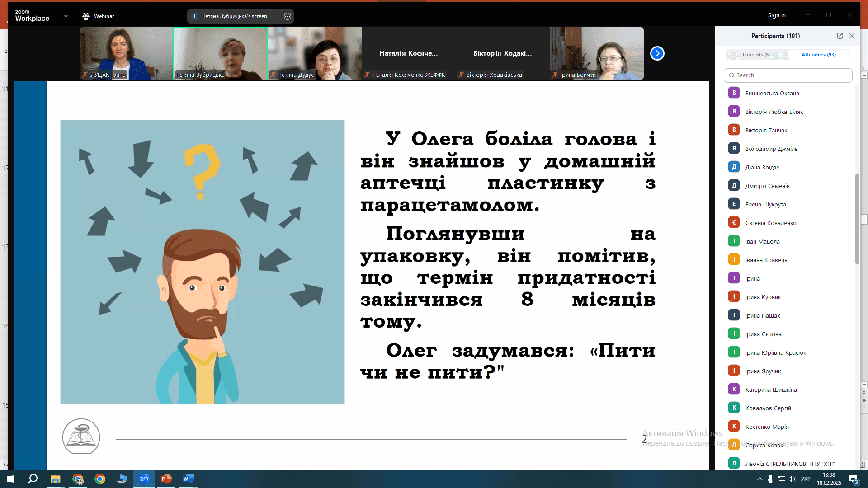Select attendee Іванна Кравець
This screenshot has height=488, width=868.
point(789,260)
